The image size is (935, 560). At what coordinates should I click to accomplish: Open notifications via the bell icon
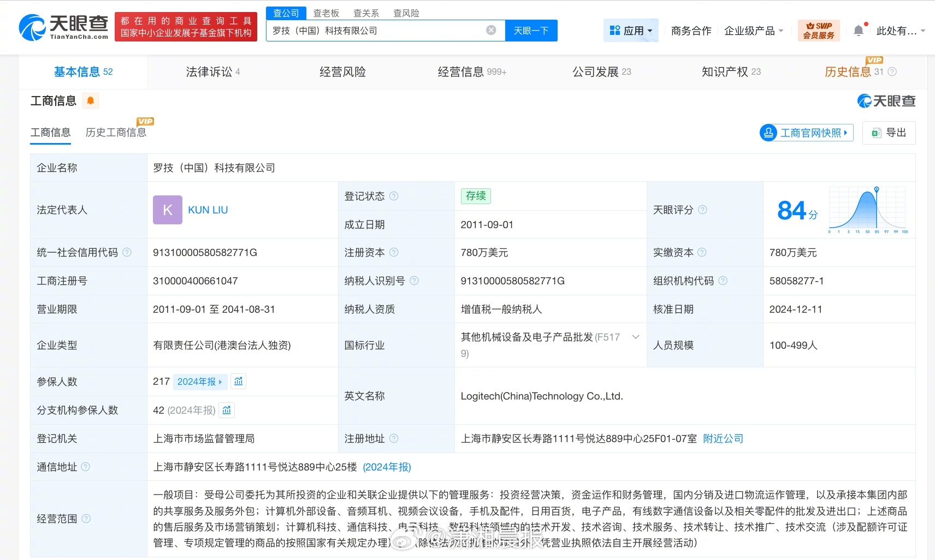[859, 30]
